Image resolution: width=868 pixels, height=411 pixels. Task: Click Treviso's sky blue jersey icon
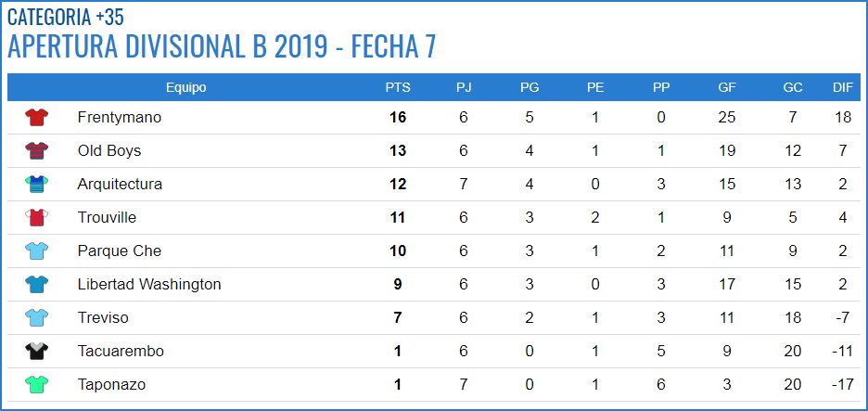(x=37, y=318)
